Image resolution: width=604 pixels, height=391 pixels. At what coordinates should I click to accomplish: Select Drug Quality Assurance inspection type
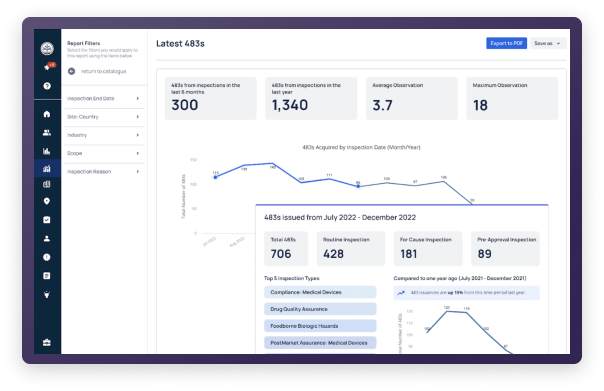coord(320,309)
